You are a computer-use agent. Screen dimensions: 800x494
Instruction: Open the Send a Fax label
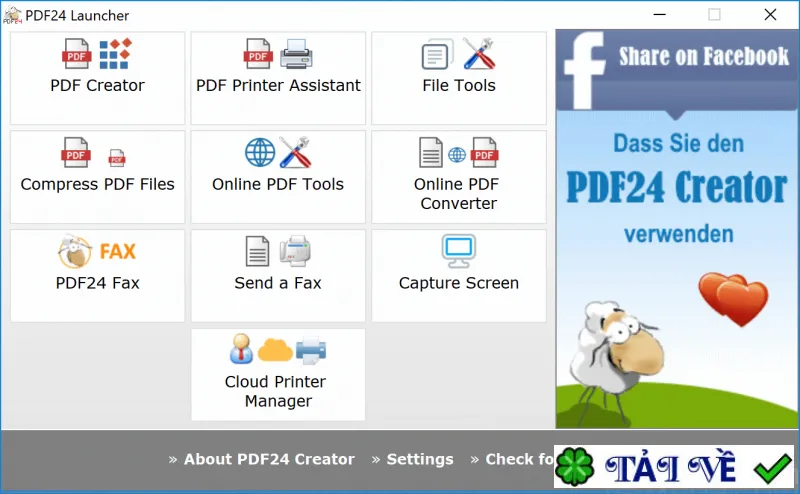[278, 283]
